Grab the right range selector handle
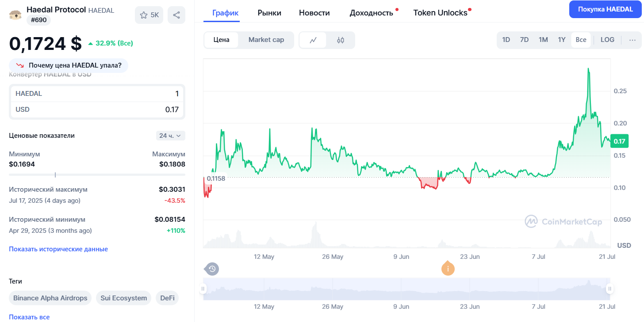This screenshot has height=322, width=644. click(609, 289)
